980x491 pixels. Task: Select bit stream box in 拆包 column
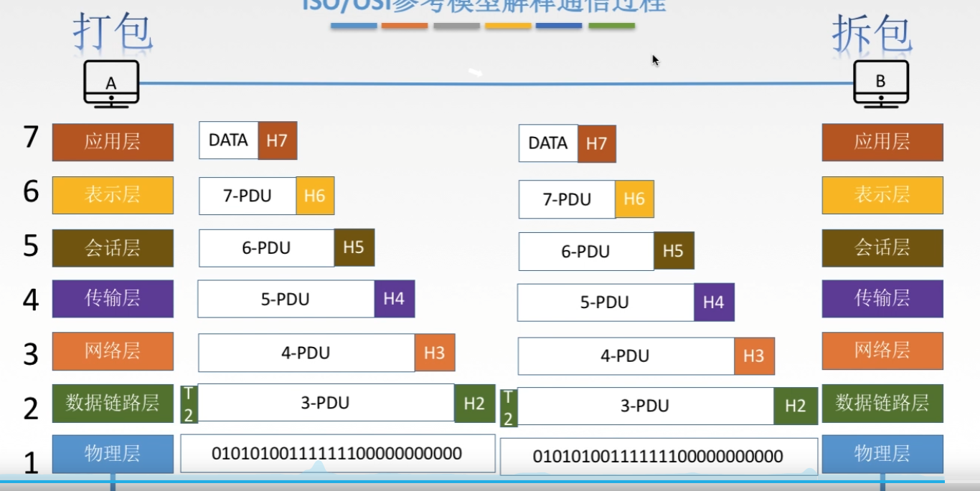point(659,457)
